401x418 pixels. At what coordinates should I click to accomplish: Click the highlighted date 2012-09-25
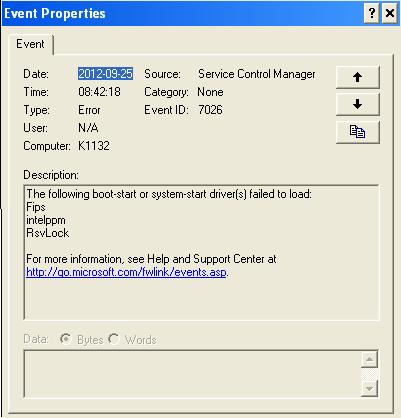105,74
